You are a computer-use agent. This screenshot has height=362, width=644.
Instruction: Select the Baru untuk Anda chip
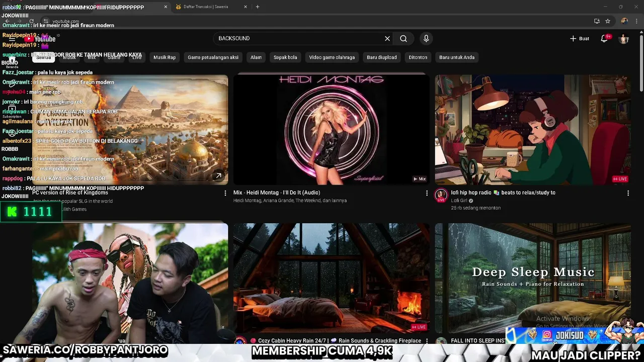click(x=457, y=57)
